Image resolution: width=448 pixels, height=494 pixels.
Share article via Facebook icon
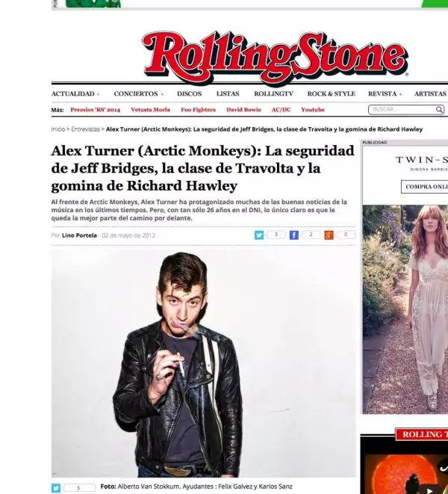click(293, 235)
